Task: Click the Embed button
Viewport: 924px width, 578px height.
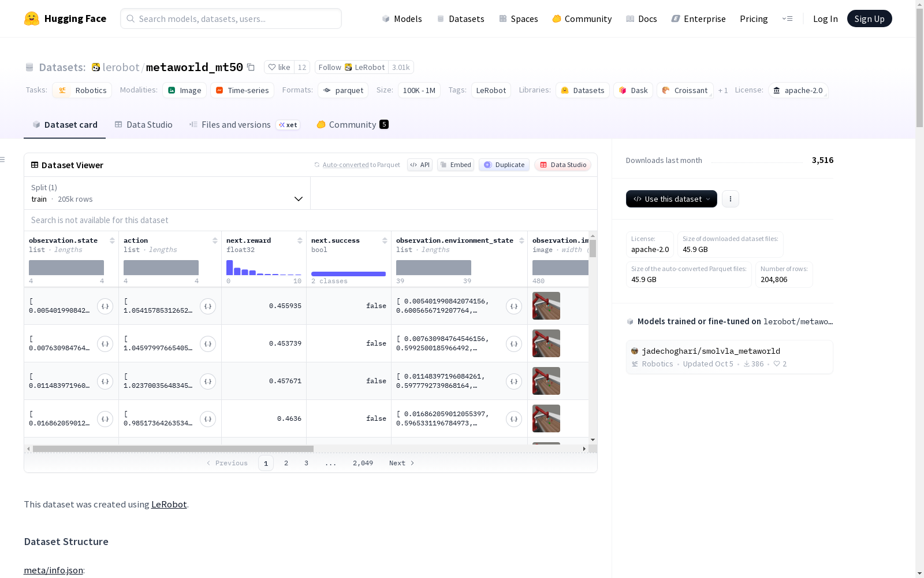Action: pyautogui.click(x=456, y=165)
